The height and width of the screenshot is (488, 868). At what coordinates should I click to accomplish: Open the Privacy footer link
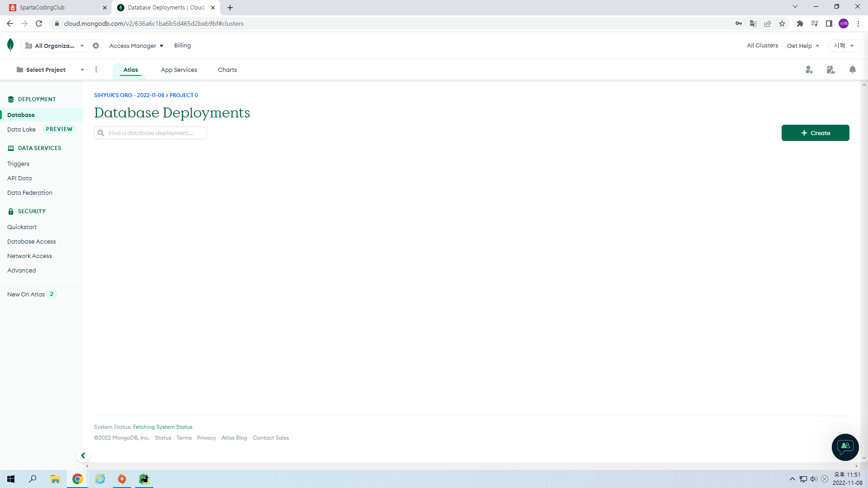tap(207, 438)
